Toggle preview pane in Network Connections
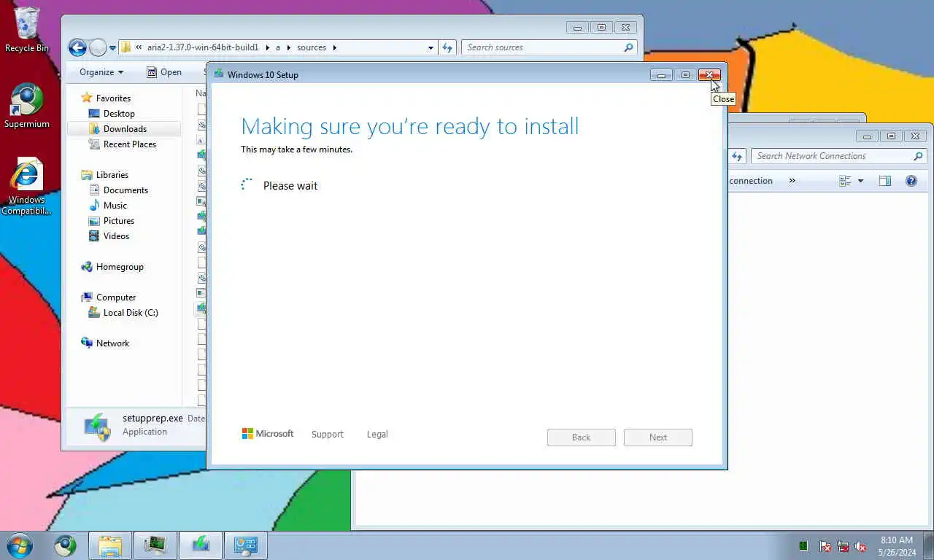 pyautogui.click(x=884, y=181)
